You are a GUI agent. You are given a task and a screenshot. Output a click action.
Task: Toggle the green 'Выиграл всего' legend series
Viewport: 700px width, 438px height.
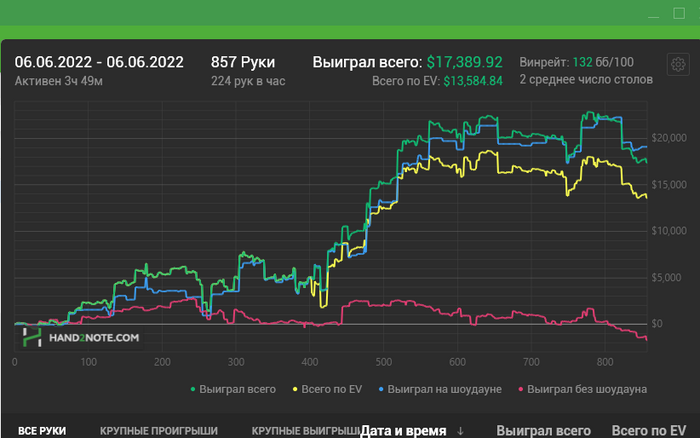click(x=233, y=389)
